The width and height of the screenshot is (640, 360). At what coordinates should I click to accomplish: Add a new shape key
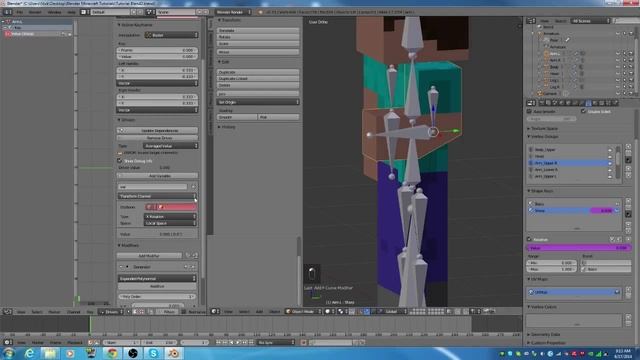point(628,201)
